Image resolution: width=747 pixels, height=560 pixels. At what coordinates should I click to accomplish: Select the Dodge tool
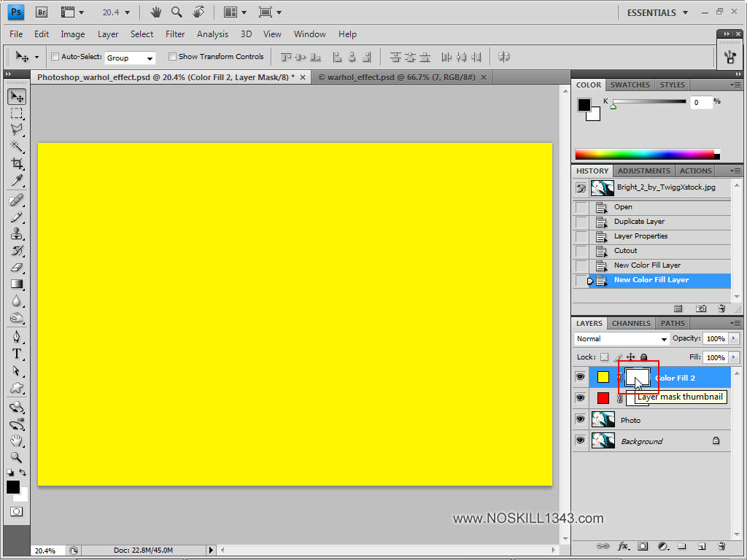pyautogui.click(x=17, y=317)
